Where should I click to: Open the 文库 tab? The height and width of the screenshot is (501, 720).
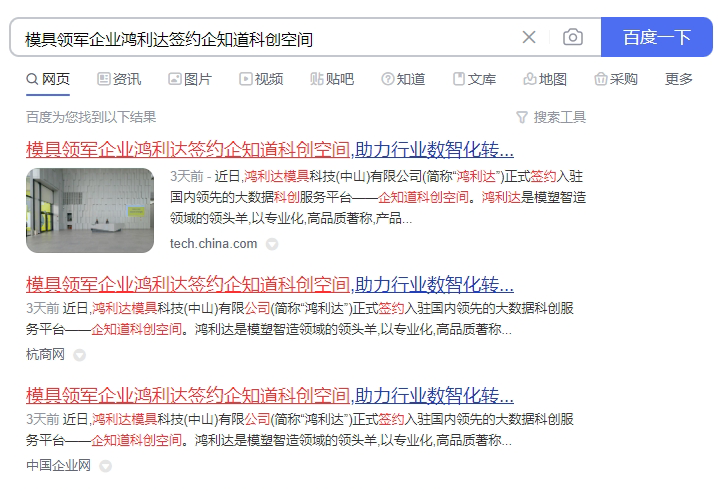pyautogui.click(x=474, y=79)
